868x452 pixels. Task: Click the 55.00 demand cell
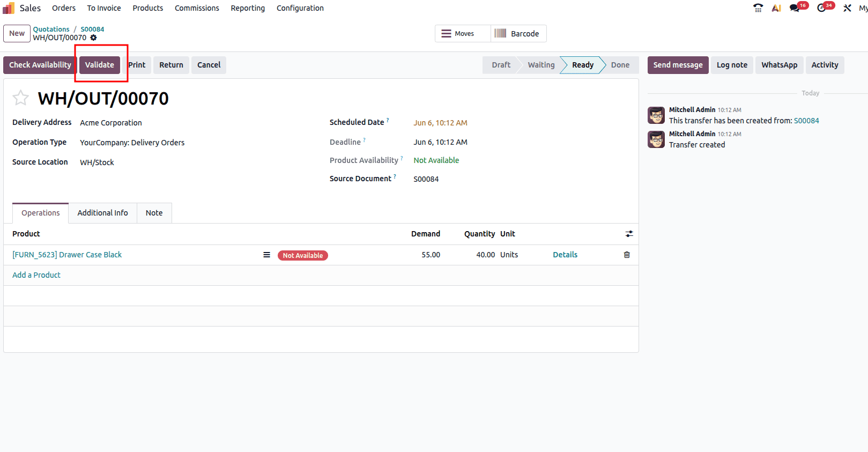[x=431, y=255]
